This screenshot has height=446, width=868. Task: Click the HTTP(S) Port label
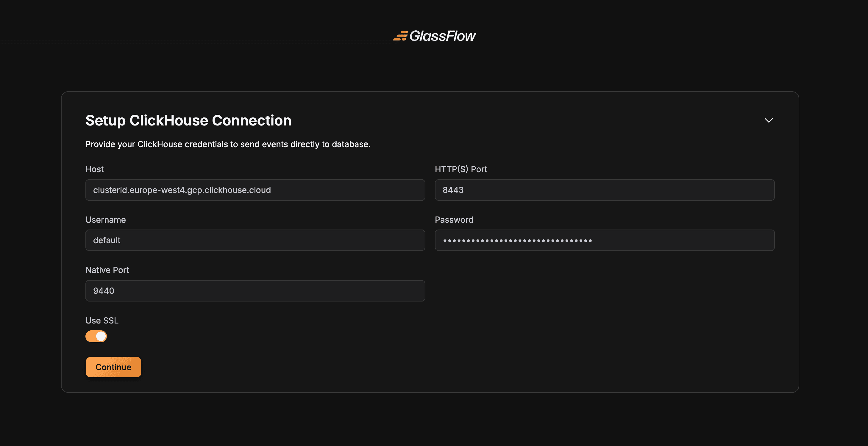point(460,169)
